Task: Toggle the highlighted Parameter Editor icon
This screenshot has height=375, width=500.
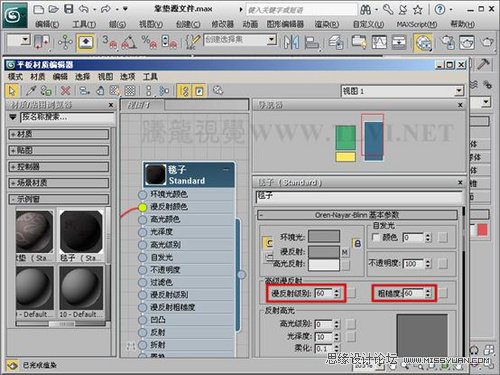Action: 199,91
